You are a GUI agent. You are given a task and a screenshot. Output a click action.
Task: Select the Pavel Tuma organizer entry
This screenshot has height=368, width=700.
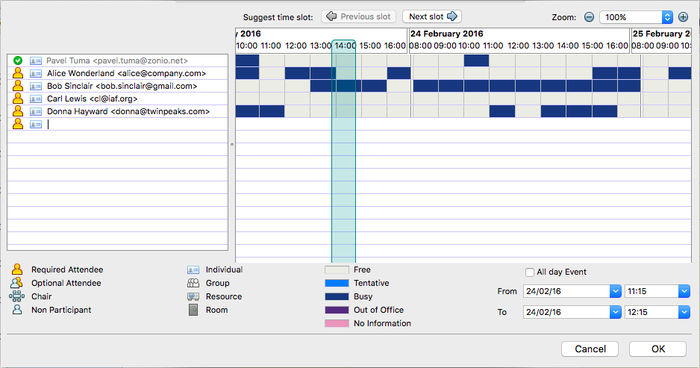[x=117, y=61]
